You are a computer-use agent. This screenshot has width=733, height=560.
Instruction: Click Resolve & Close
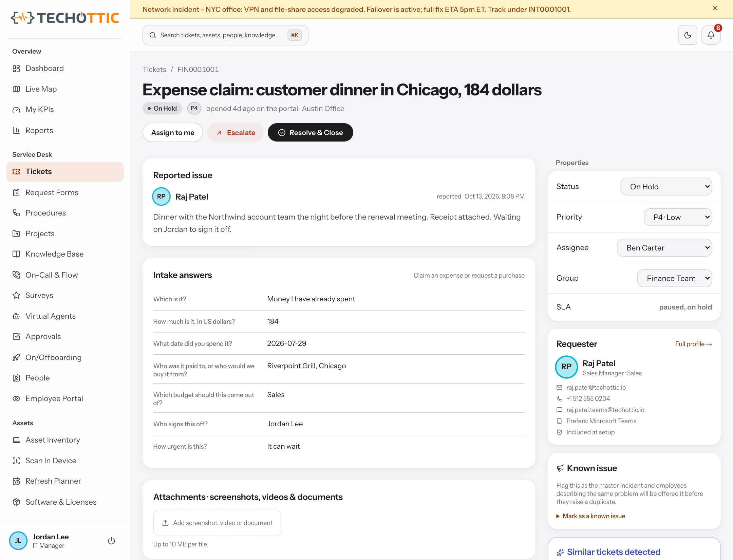pos(310,132)
